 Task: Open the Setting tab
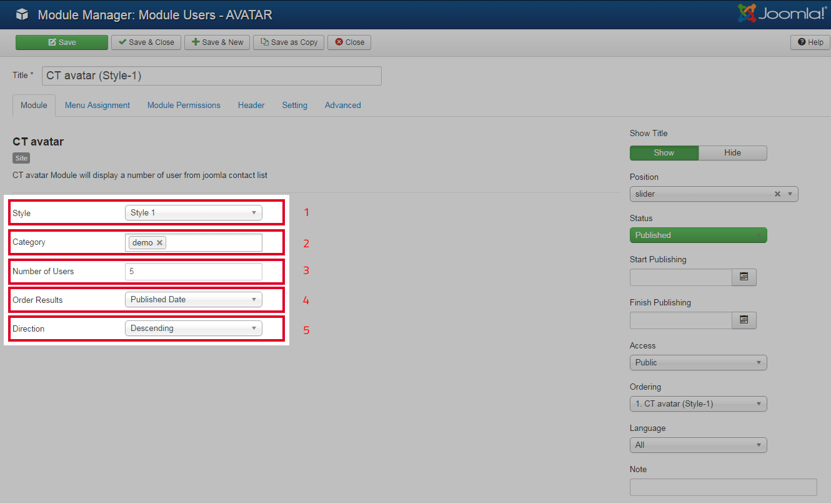point(294,106)
